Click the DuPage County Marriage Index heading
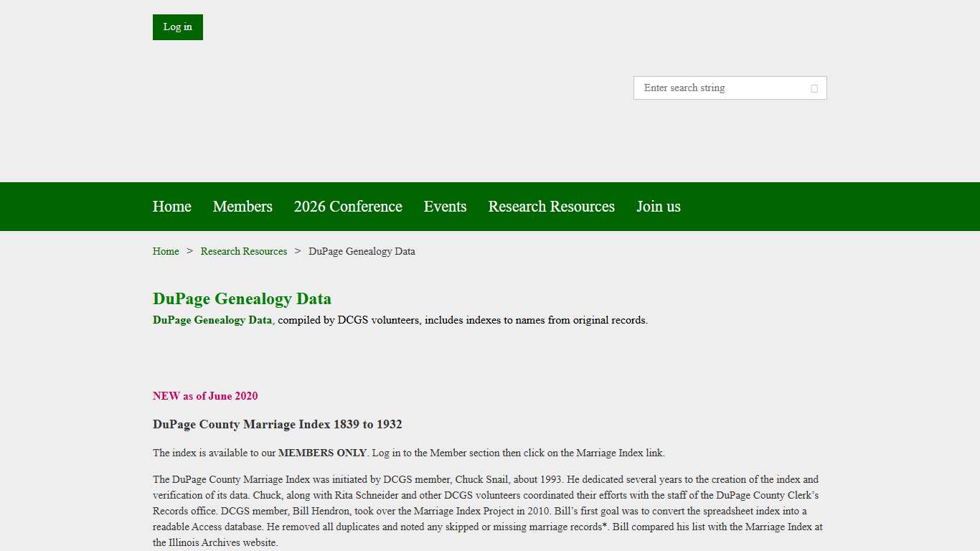Image resolution: width=980 pixels, height=551 pixels. point(277,424)
